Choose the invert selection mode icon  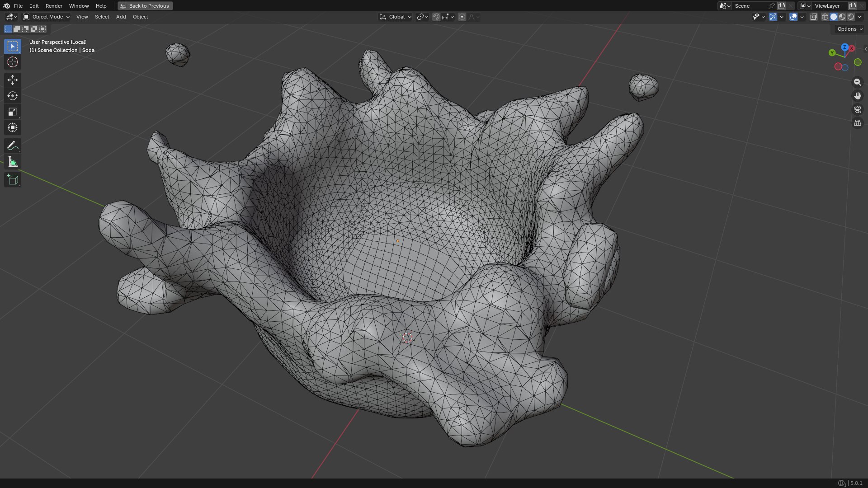(x=34, y=29)
